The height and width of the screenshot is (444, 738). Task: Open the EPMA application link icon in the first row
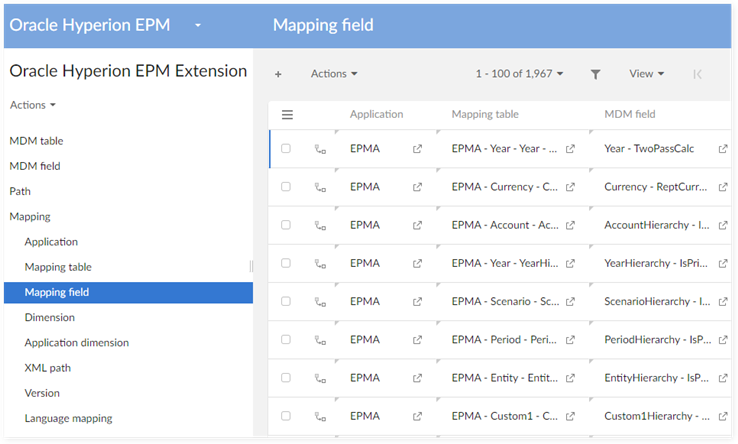417,149
